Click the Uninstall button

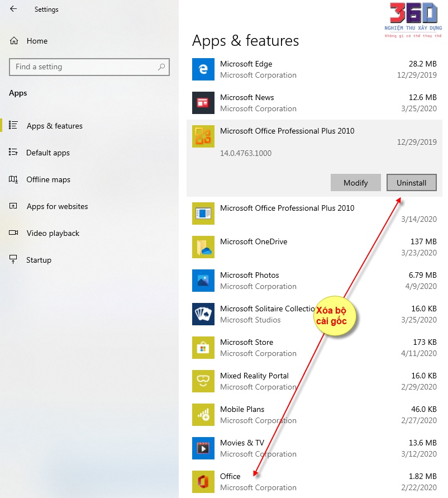click(x=412, y=183)
